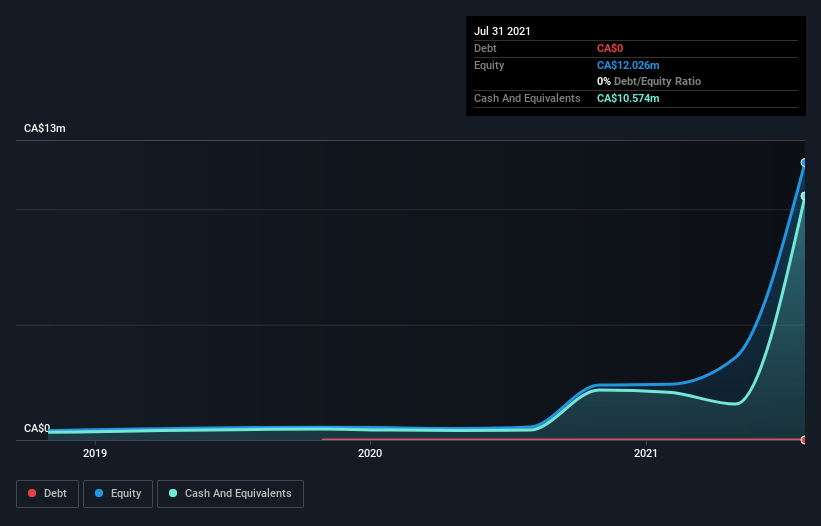Click the 2021 x-axis label

coord(646,453)
